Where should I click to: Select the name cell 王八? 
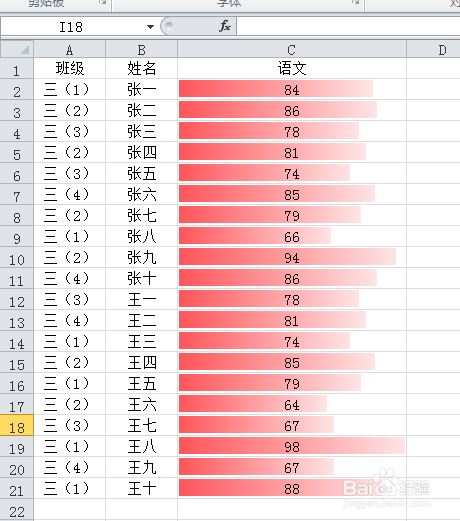[142, 447]
